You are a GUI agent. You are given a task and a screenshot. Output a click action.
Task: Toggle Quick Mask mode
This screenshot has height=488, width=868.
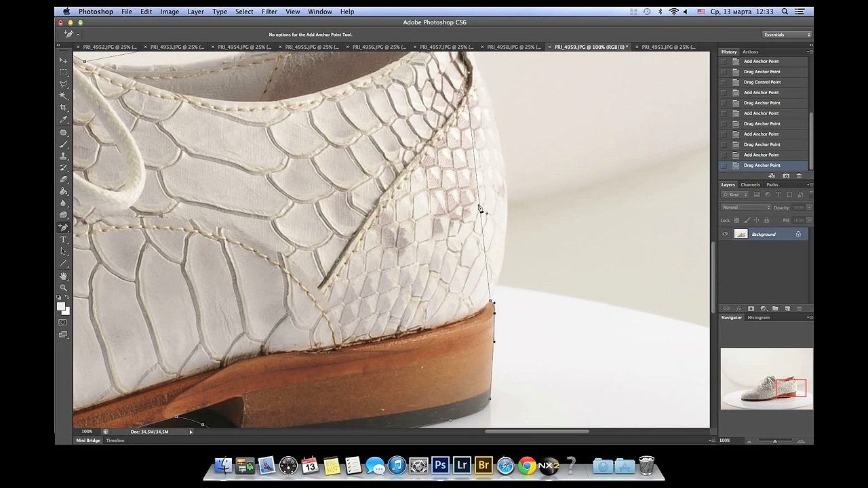[64, 323]
